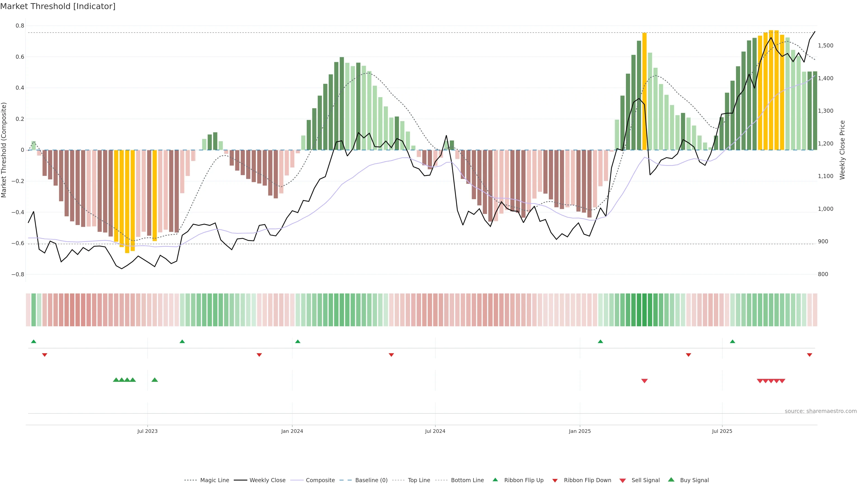Click the darkest green cell in ribbon heatmap
Viewport: 868px width, 488px height.
[x=644, y=310]
